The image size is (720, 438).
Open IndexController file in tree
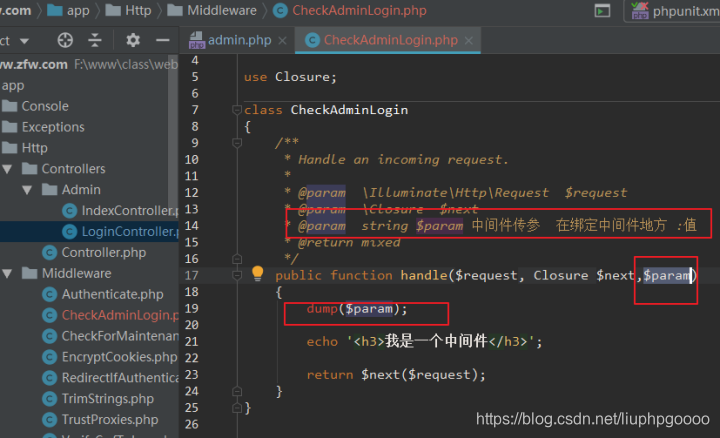click(120, 210)
